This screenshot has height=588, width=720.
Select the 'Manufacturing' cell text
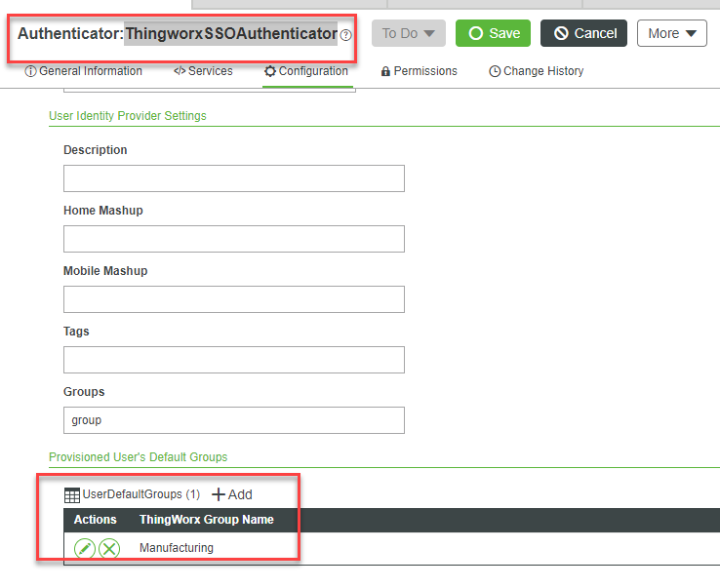[177, 548]
